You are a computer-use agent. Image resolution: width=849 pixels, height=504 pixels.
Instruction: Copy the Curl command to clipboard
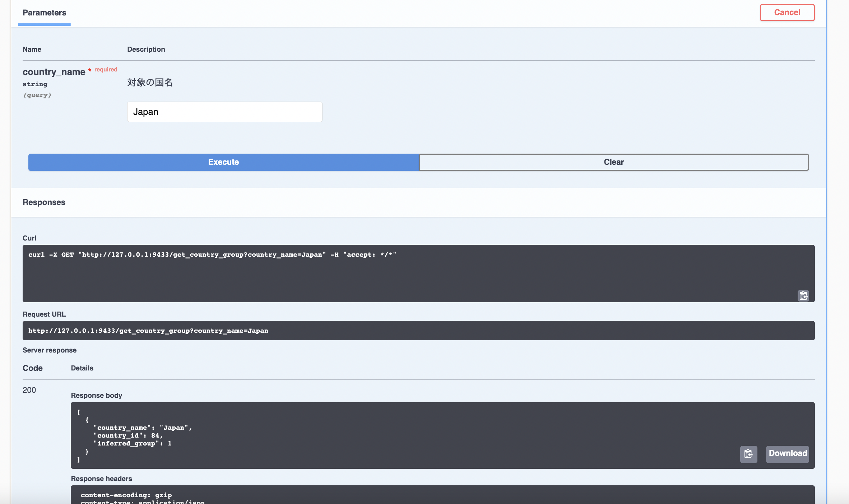803,295
